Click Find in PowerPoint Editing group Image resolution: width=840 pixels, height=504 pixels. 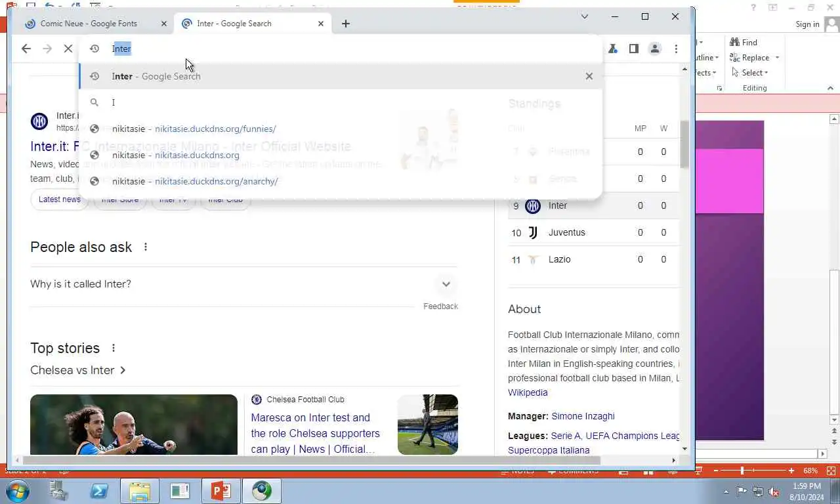click(x=744, y=42)
